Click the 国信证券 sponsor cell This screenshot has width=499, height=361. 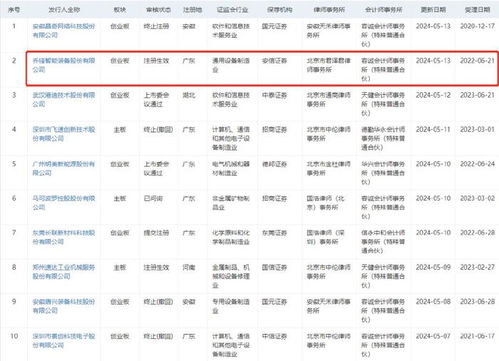coord(274,267)
